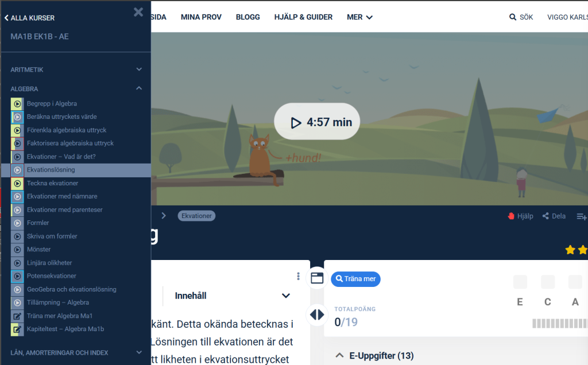
Task: Select the C grade level box
Action: click(548, 282)
